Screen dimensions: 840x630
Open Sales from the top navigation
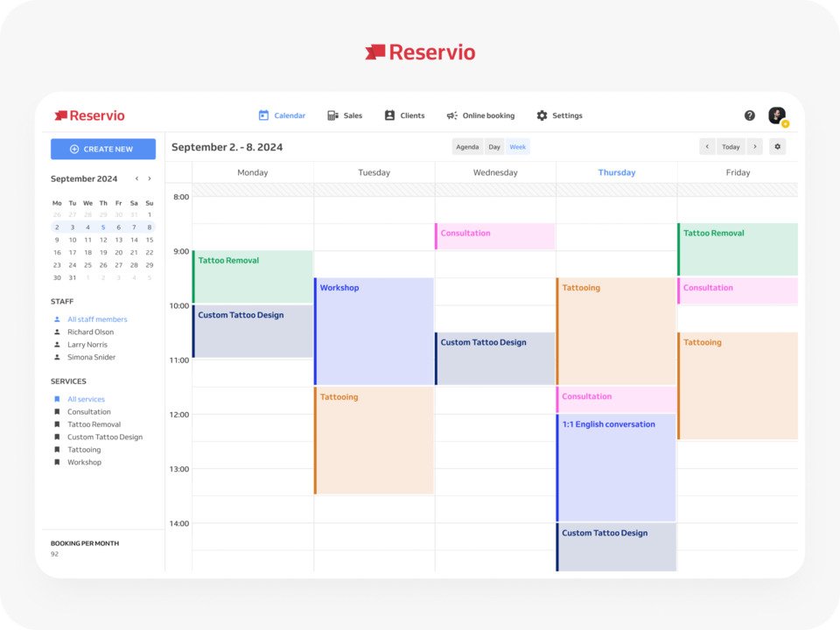click(345, 115)
